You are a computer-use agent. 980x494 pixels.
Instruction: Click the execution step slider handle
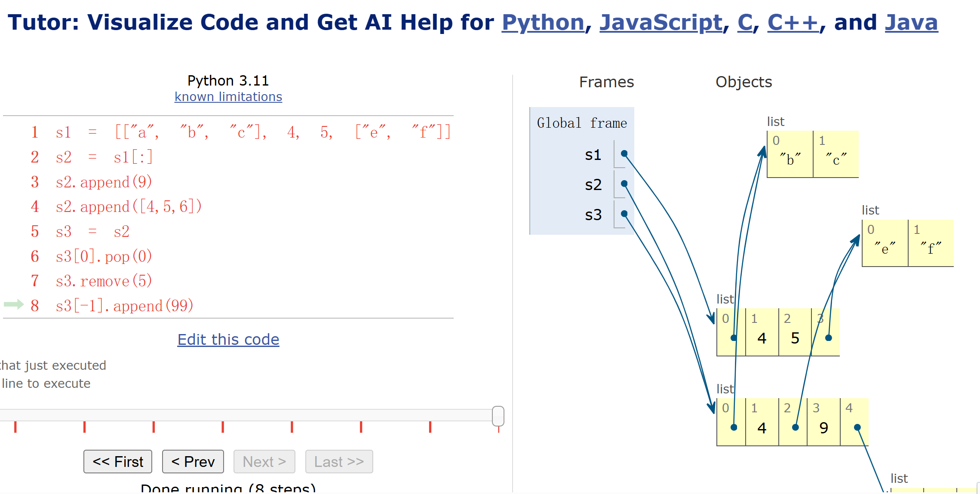click(498, 416)
